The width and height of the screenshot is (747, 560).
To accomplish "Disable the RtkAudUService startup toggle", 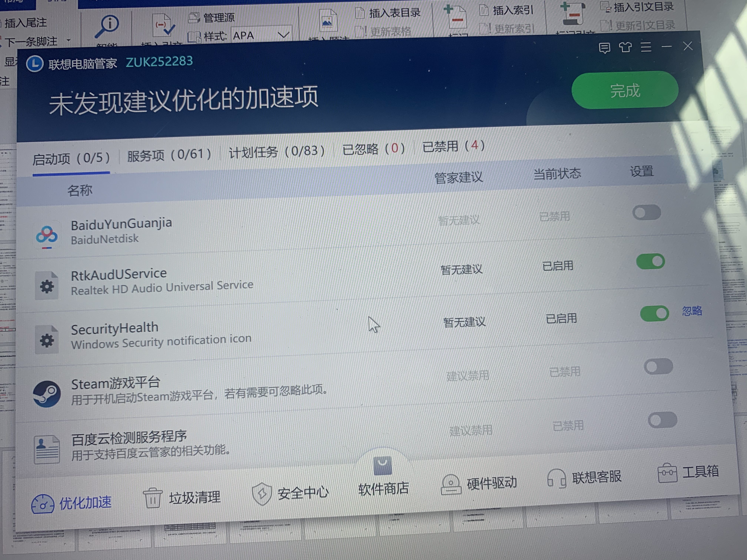I will (650, 262).
